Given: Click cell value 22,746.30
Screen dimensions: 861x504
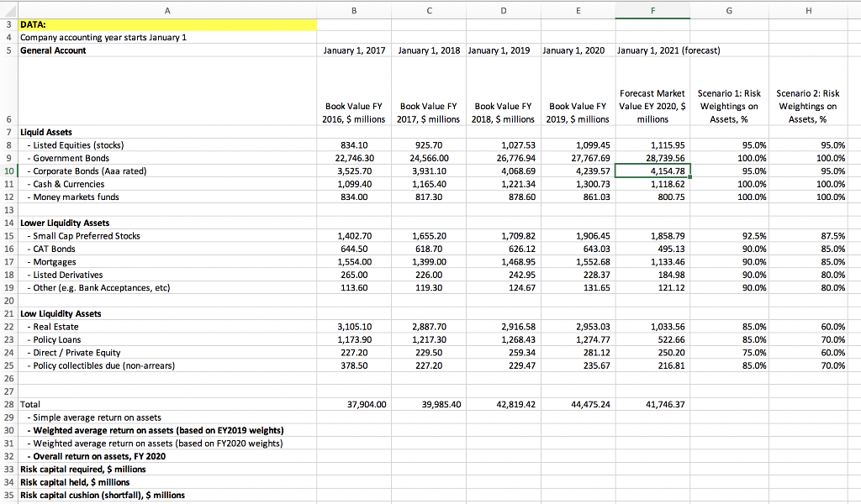Looking at the screenshot, I should click(354, 158).
